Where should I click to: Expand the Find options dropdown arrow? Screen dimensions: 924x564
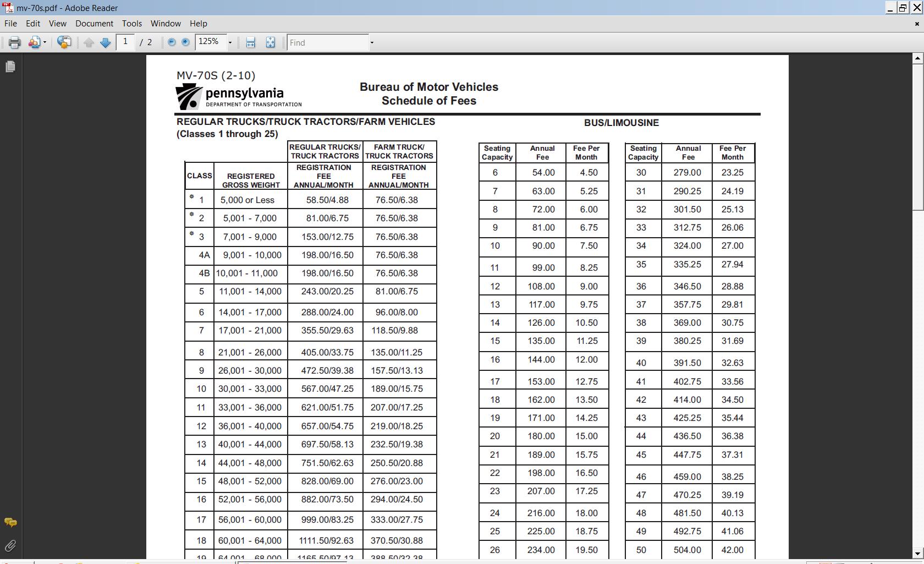click(x=372, y=42)
